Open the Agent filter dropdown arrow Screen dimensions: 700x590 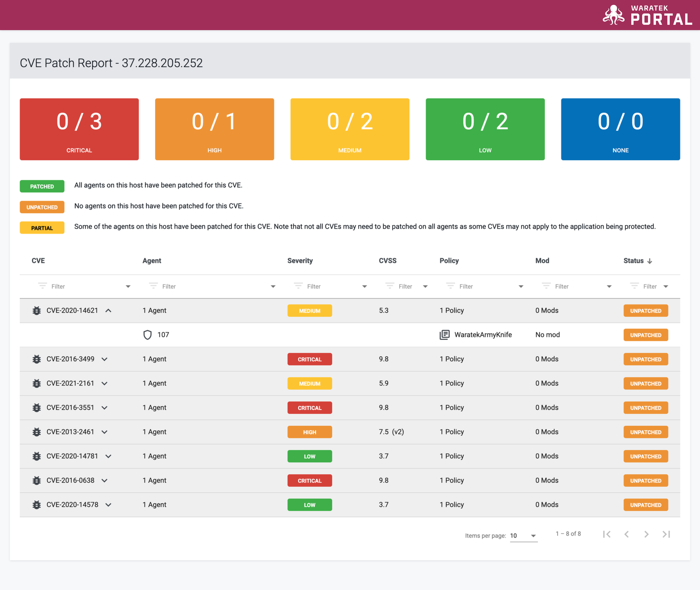[x=273, y=287]
